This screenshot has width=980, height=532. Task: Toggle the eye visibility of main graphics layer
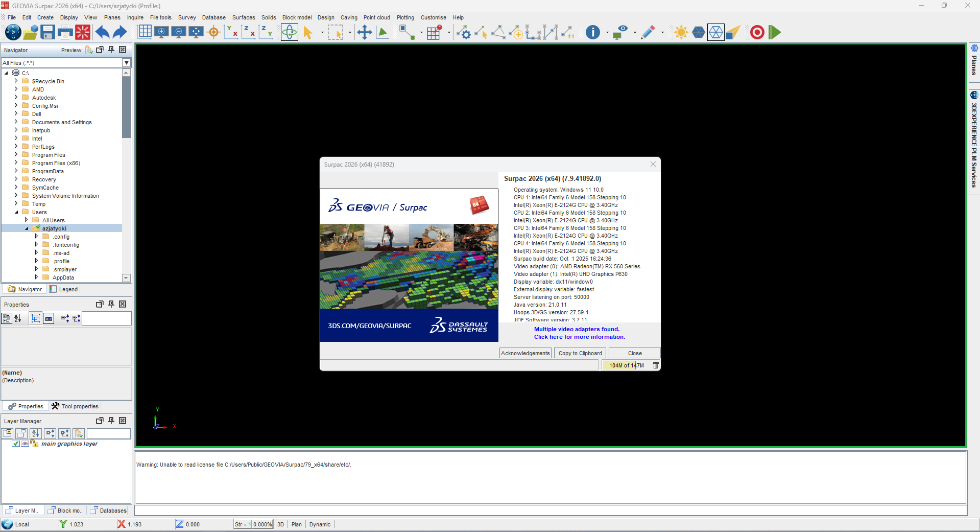click(x=25, y=444)
